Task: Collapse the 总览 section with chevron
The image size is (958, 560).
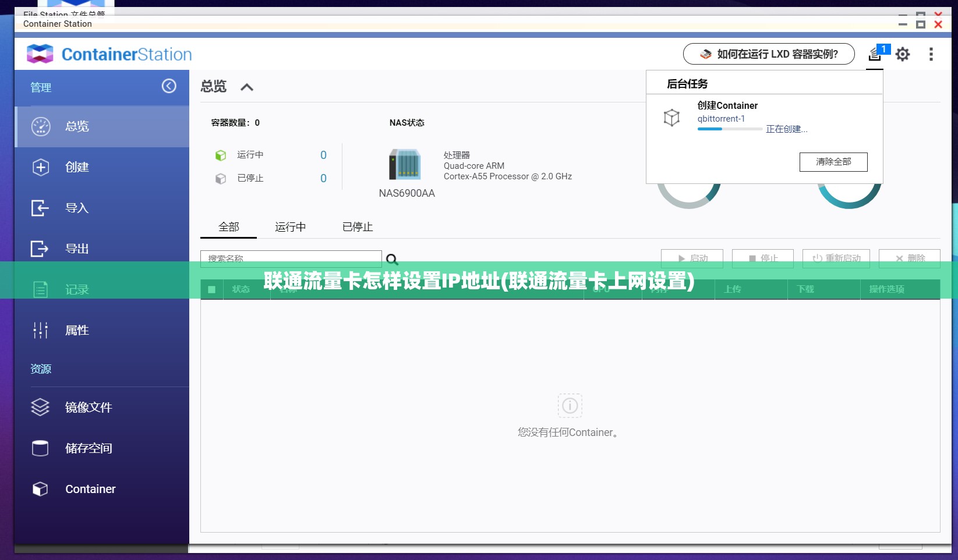Action: (247, 87)
